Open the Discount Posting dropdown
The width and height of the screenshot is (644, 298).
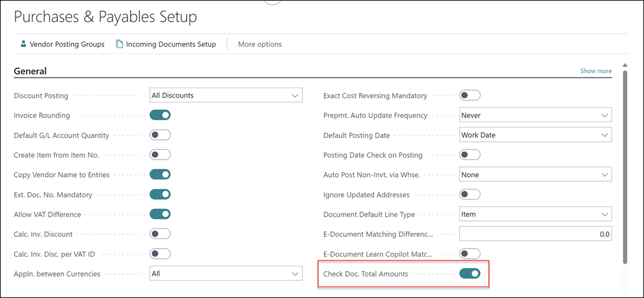pyautogui.click(x=226, y=95)
